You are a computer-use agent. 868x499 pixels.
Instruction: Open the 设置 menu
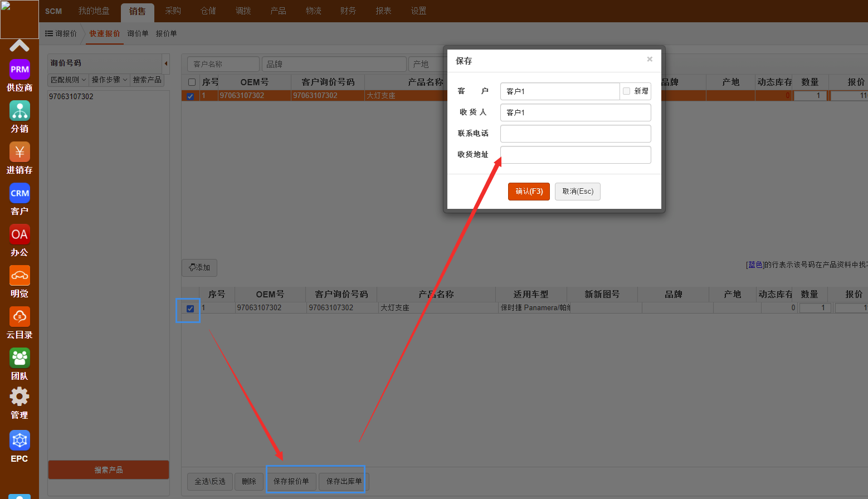pyautogui.click(x=419, y=11)
